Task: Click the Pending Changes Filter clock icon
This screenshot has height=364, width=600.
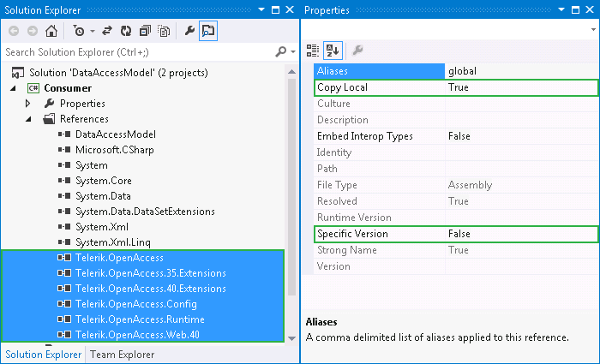Action: pyautogui.click(x=79, y=31)
